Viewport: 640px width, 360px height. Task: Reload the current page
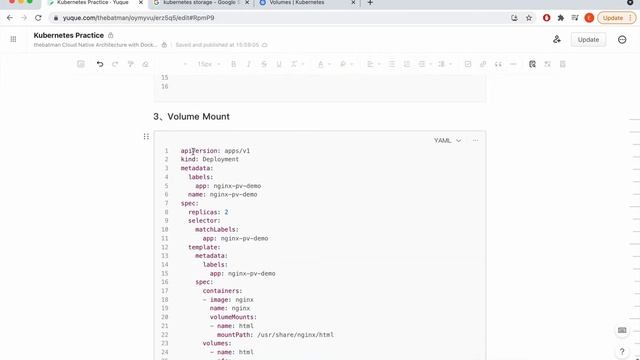point(38,18)
